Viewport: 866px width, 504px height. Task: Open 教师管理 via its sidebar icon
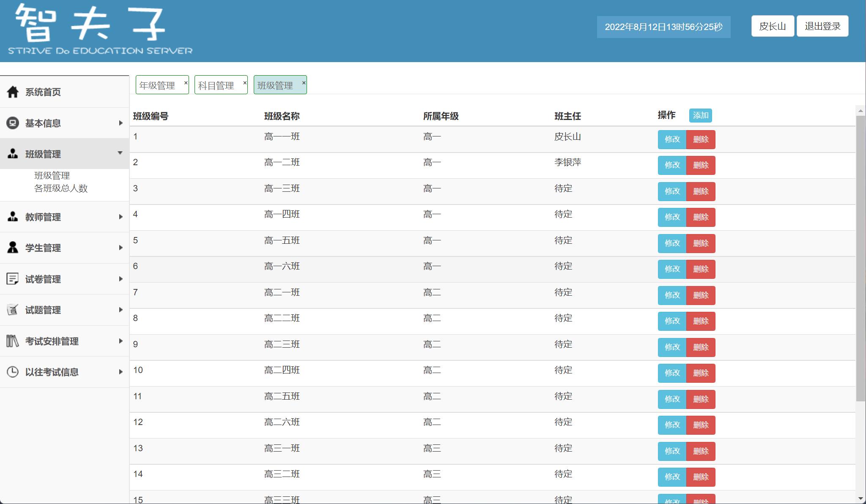pyautogui.click(x=12, y=217)
